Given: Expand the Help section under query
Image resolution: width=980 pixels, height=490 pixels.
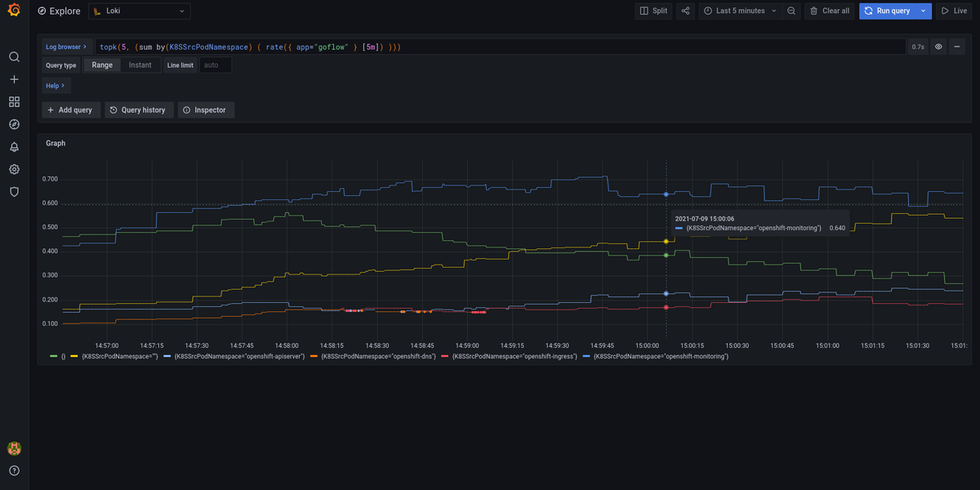Looking at the screenshot, I should 56,85.
